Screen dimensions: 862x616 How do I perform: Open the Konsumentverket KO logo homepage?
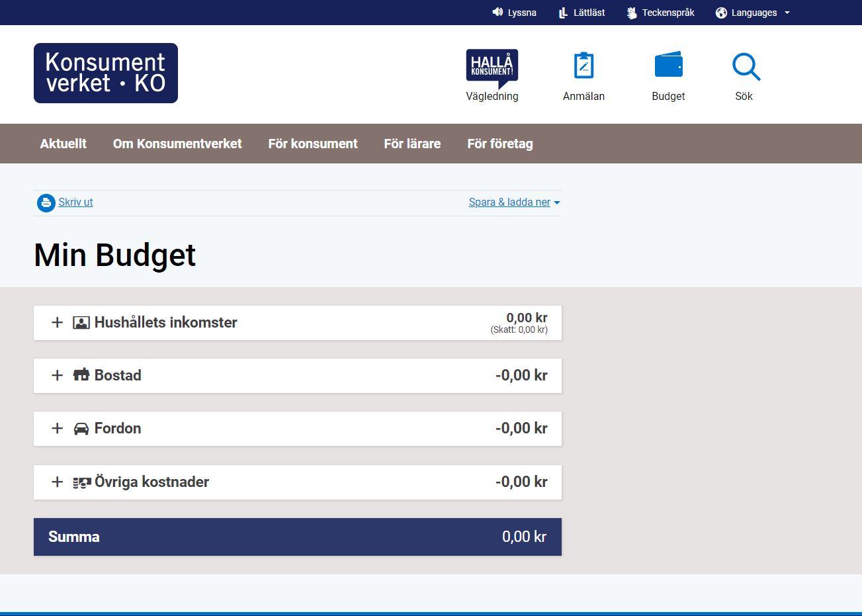pos(106,73)
